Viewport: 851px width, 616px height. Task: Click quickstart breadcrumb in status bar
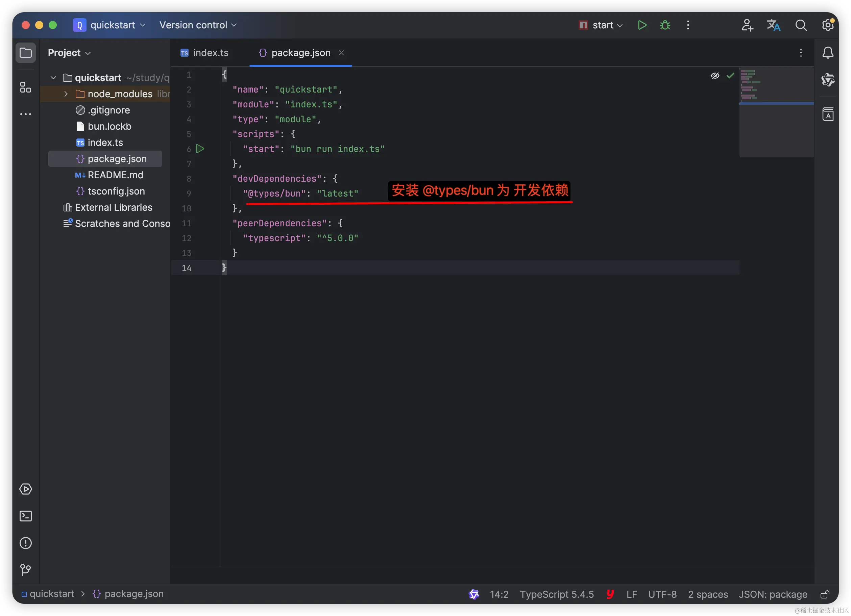(x=48, y=594)
